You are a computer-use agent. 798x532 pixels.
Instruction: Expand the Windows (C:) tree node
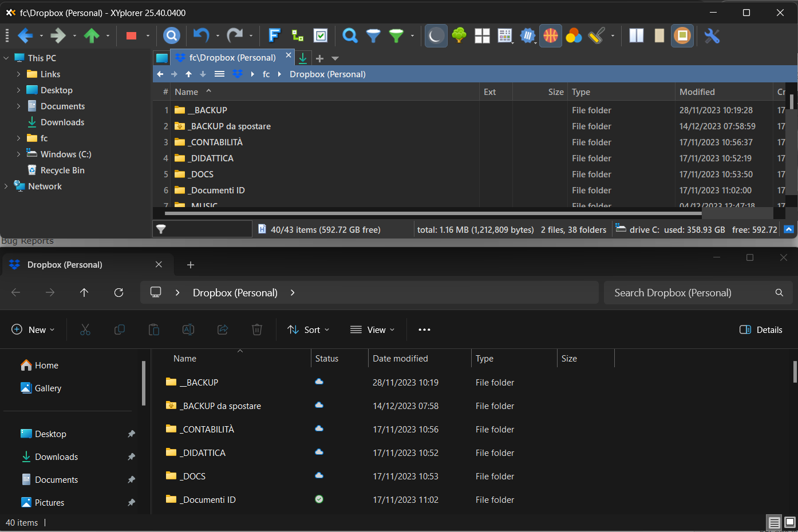(18, 154)
